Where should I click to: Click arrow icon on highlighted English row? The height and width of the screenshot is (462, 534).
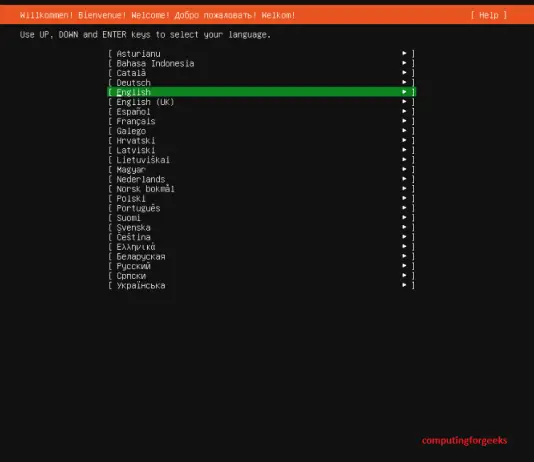click(x=404, y=92)
